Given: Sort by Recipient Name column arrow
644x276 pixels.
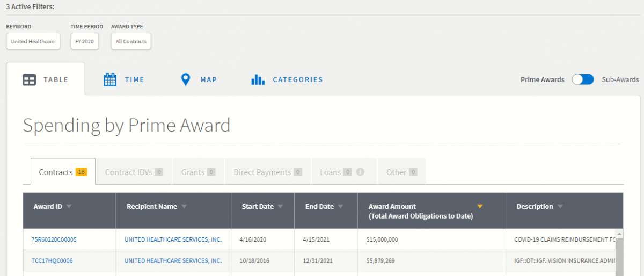Looking at the screenshot, I should (184, 207).
